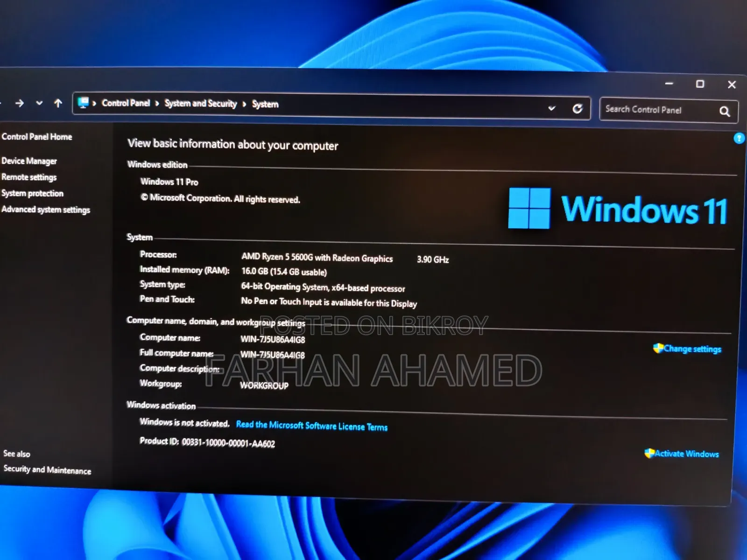Open Help via the question mark icon
747x560 pixels.
point(739,138)
